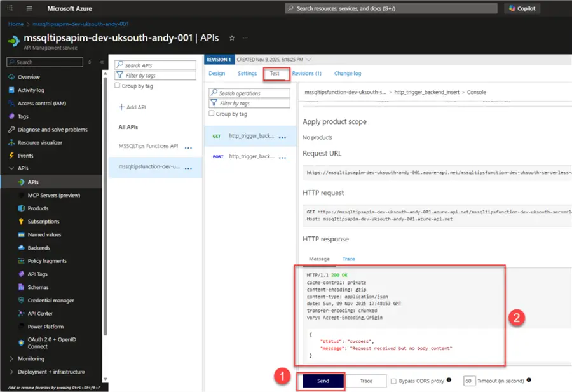Open the Azure portal hamburger menu

click(x=29, y=8)
